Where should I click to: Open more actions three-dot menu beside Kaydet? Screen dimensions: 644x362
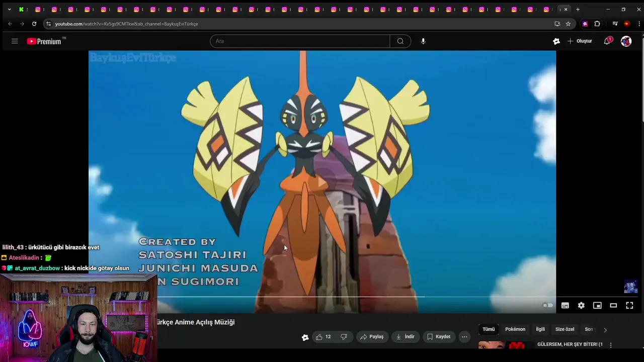[464, 337]
